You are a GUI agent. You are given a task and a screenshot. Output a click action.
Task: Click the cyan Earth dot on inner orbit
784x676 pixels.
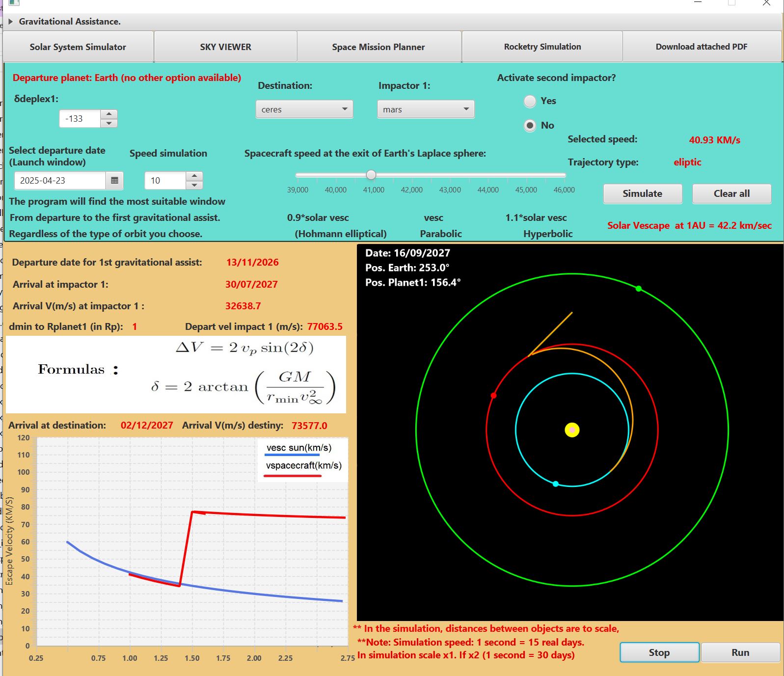[x=556, y=484]
